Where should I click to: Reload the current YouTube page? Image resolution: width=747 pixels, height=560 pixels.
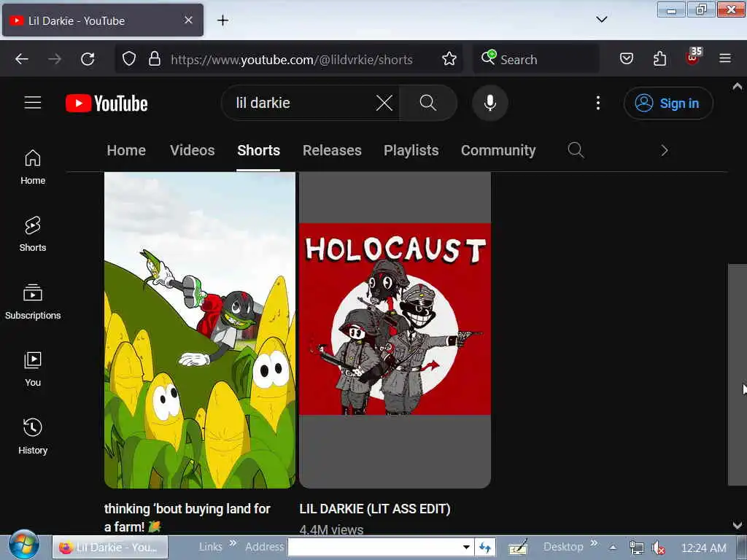coord(88,59)
